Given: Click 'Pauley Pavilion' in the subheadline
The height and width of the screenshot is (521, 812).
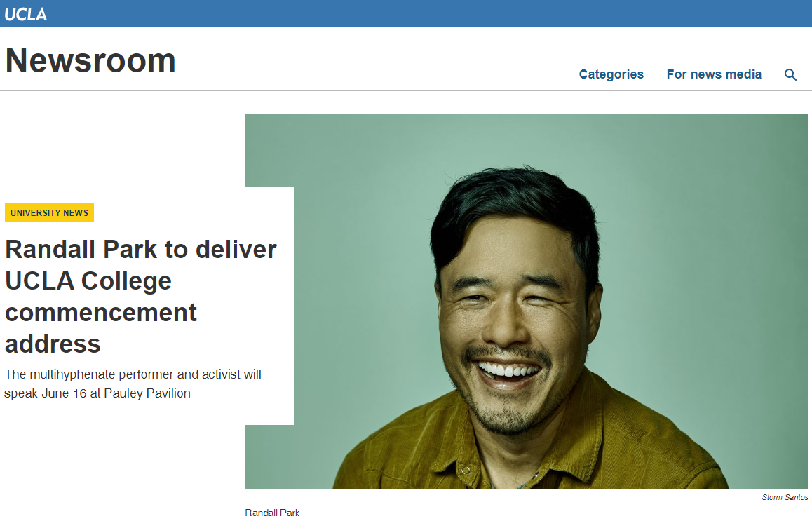Looking at the screenshot, I should coord(147,393).
